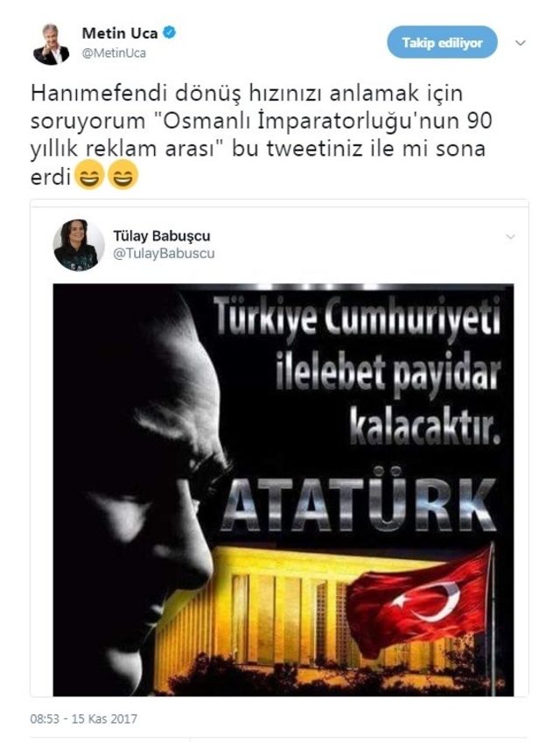Image resolution: width=560 pixels, height=742 pixels.
Task: Open the '08:53 - 15 Kas 2017' timestamp
Action: click(x=84, y=719)
